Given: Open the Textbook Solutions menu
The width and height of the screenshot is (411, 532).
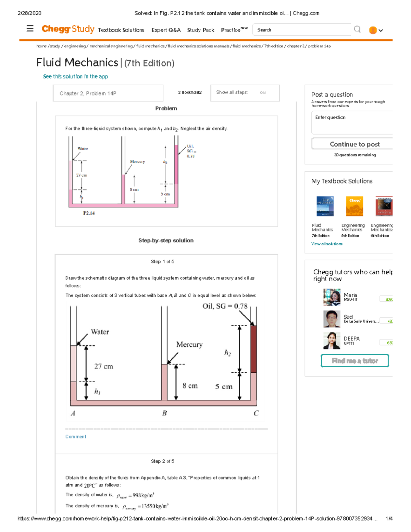Looking at the screenshot, I should point(121,30).
